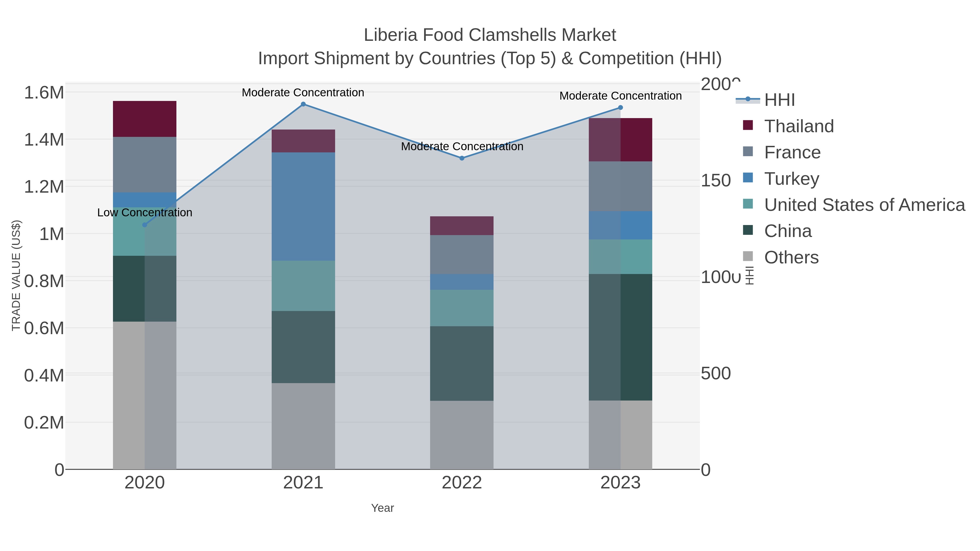The width and height of the screenshot is (980, 551).
Task: Click the 1M y-axis tick label
Action: [52, 234]
